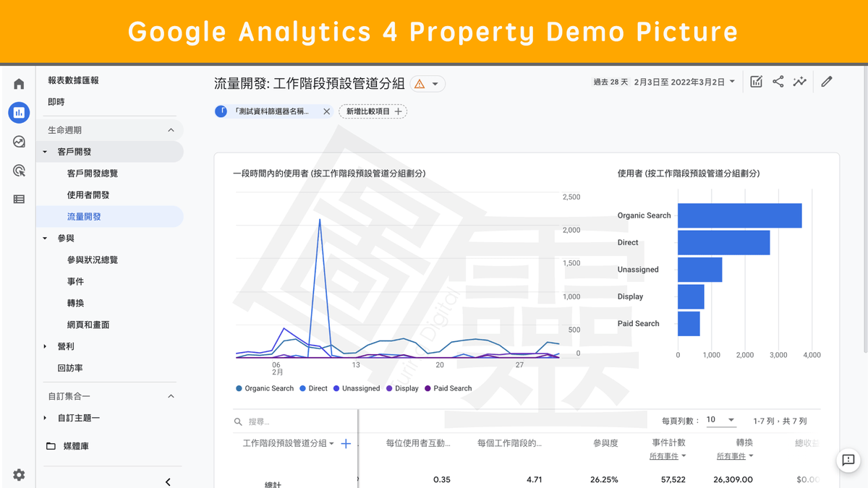Open 所有事件 dropdown under 轉換
This screenshot has width=868, height=488.
point(735,456)
